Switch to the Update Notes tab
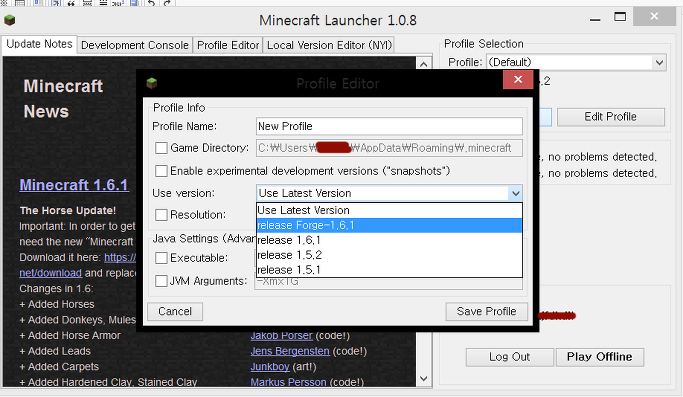Viewport: 683px width, 397px height. pos(40,44)
